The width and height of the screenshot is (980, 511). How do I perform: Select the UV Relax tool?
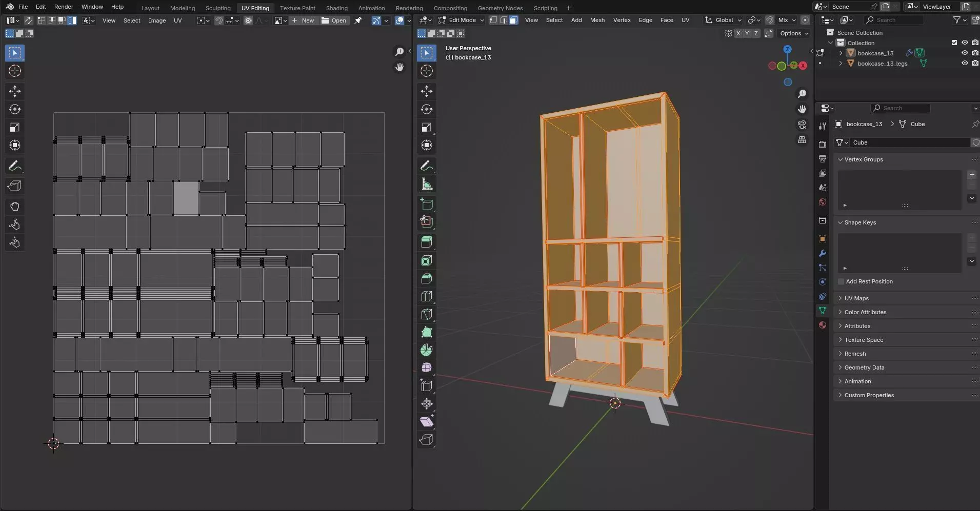pos(15,224)
